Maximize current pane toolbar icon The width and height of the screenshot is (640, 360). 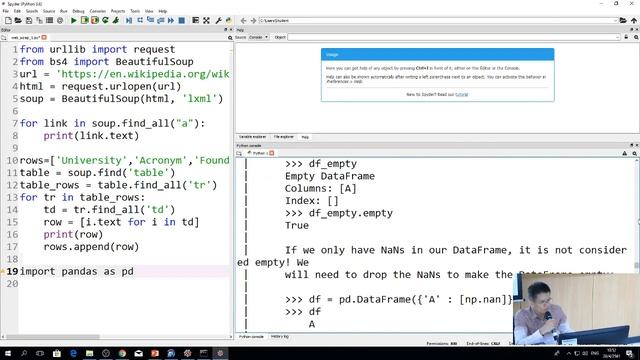196,20
